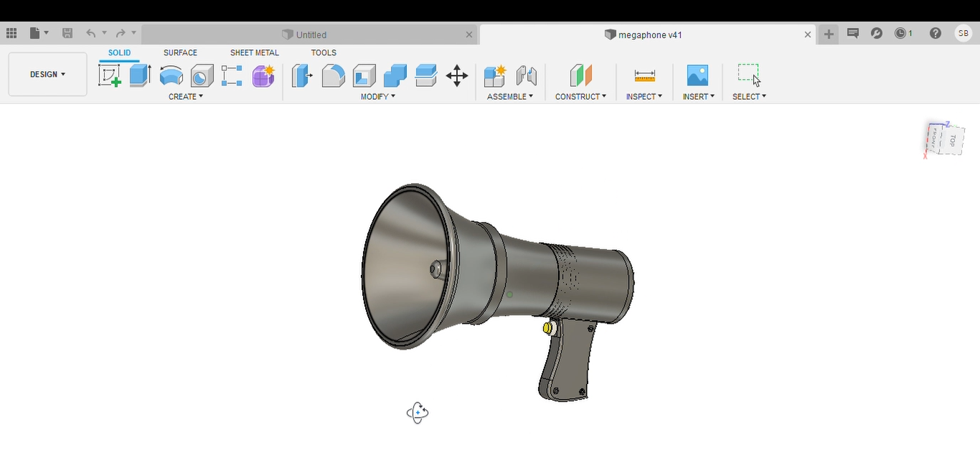Open the Help question mark menu
The height and width of the screenshot is (453, 980).
[936, 33]
